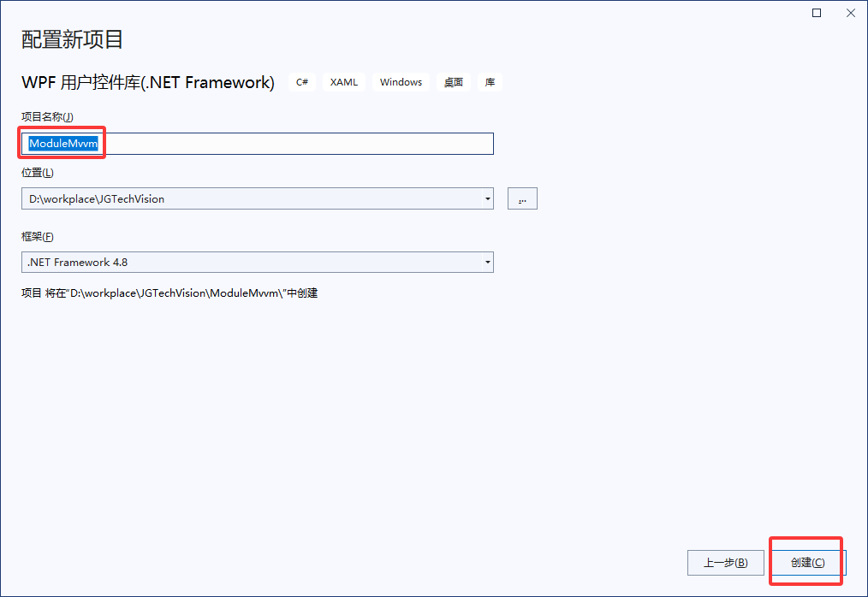Click the 上一步(B) back button
This screenshot has height=597, width=868.
725,562
